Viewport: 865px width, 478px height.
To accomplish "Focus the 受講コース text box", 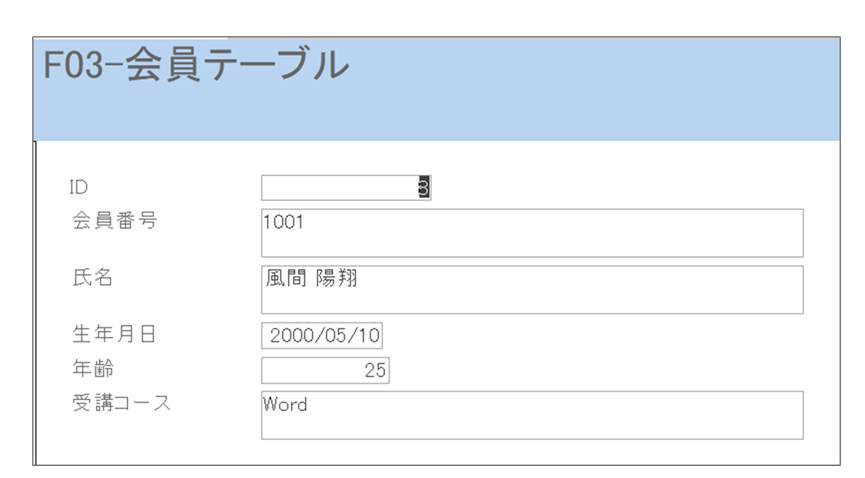I will [532, 415].
